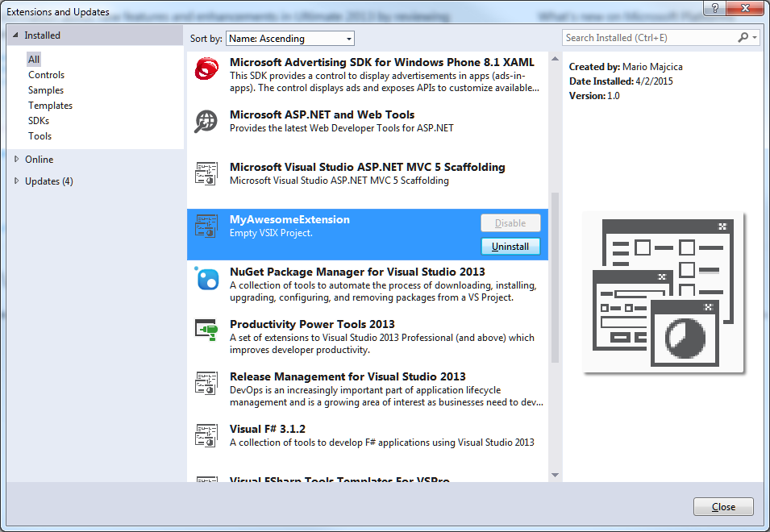
Task: Select Release Management for Visual Studio 2013
Action: point(368,389)
